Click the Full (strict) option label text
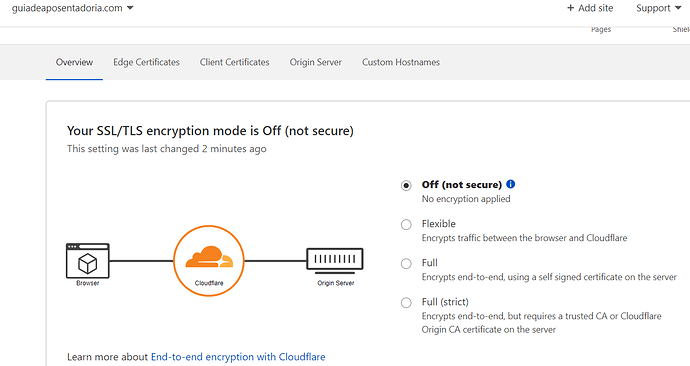The image size is (690, 366). tap(445, 302)
